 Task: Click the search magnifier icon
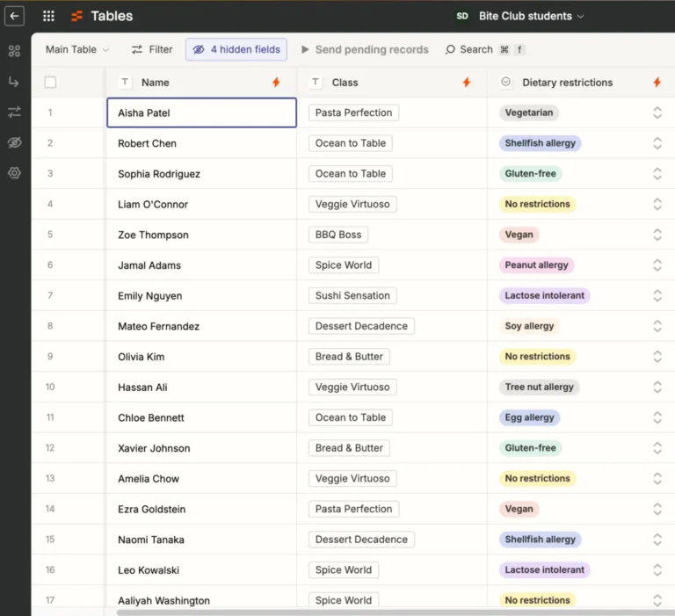pyautogui.click(x=450, y=49)
